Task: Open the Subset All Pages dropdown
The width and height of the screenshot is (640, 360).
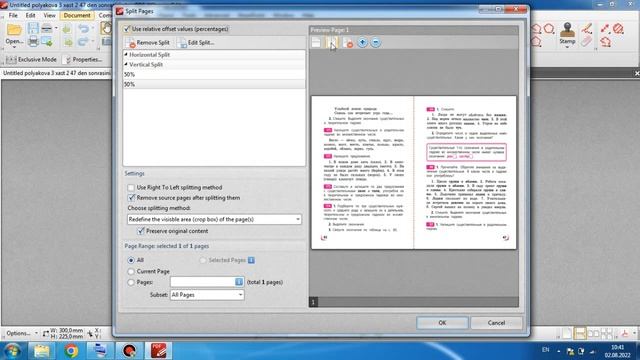Action: (x=207, y=295)
